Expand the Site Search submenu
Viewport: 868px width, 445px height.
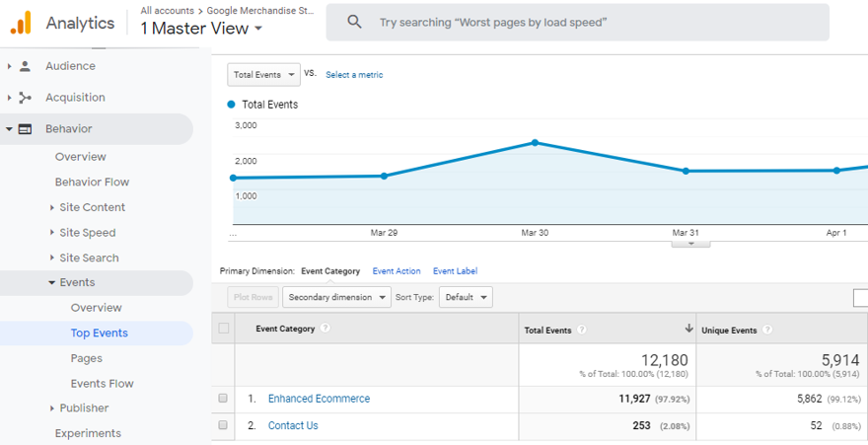[x=52, y=258]
